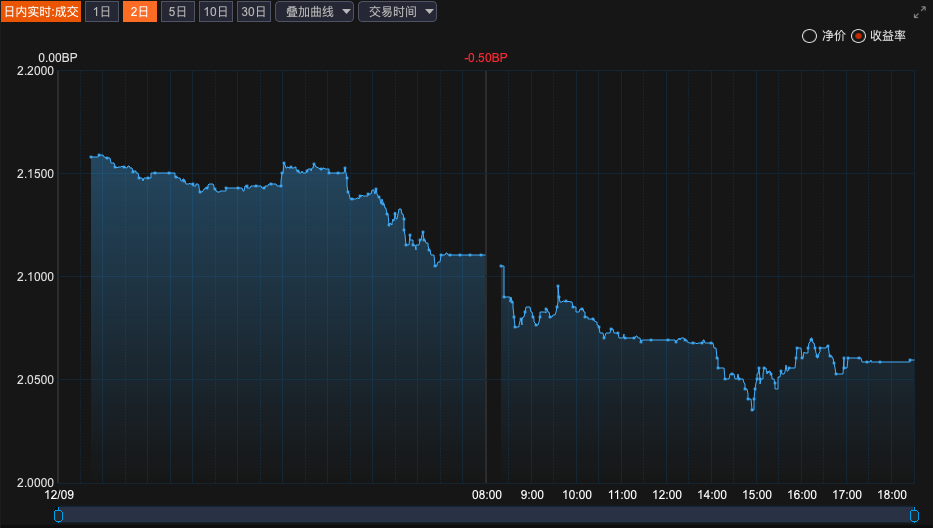The image size is (933, 528).
Task: Switch chart to 30日 range
Action: pos(254,12)
